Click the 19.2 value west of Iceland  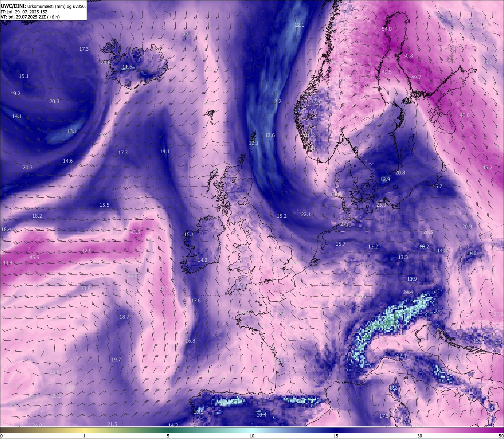tap(15, 94)
